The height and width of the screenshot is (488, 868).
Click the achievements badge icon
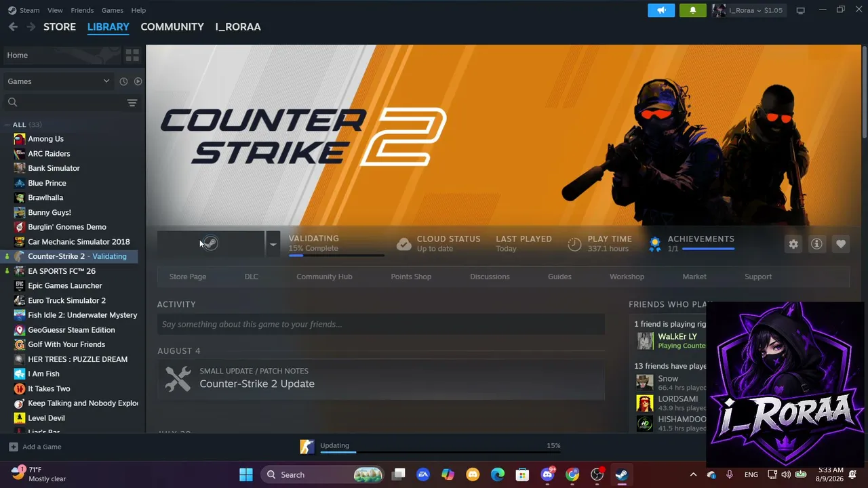click(x=654, y=244)
